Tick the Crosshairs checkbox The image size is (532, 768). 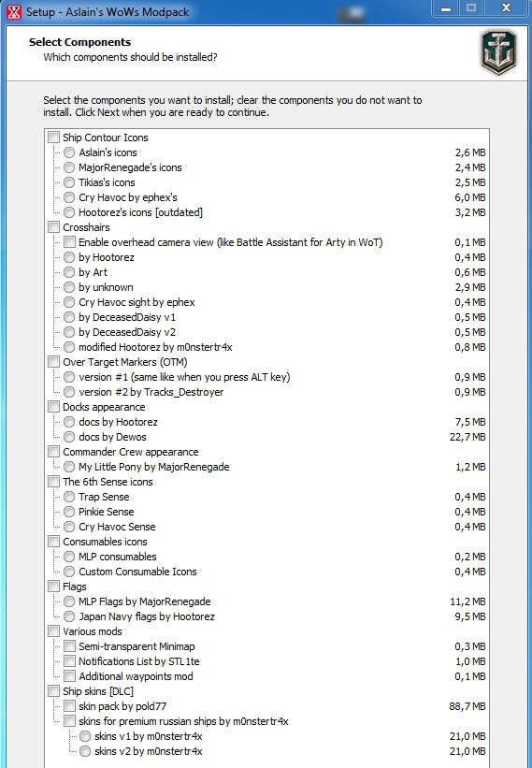[x=54, y=227]
